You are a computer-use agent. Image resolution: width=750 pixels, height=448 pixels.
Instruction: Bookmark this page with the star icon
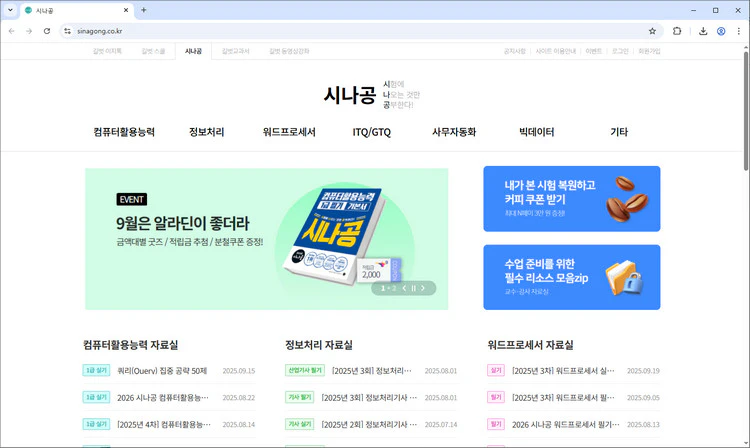(x=652, y=31)
